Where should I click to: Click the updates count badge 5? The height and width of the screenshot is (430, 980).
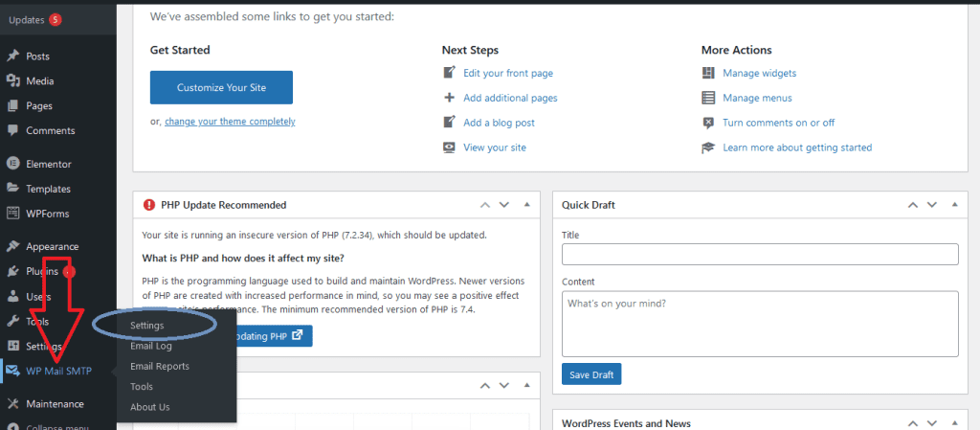click(55, 19)
